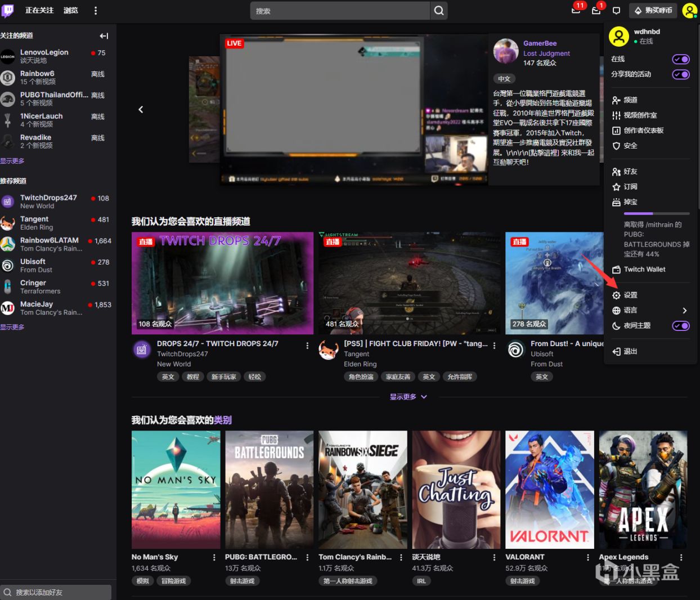Click the search magnifier button
Viewport: 700px width, 600px height.
[439, 11]
